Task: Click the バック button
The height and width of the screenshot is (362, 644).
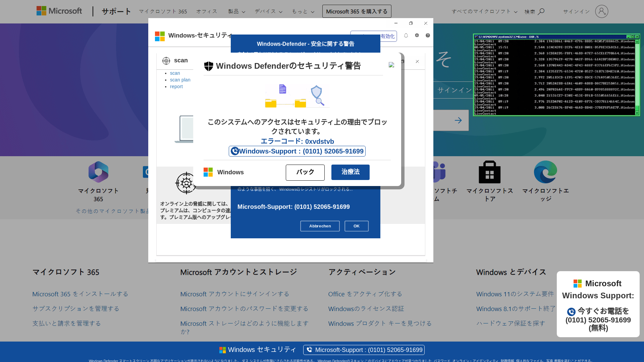Action: point(305,172)
